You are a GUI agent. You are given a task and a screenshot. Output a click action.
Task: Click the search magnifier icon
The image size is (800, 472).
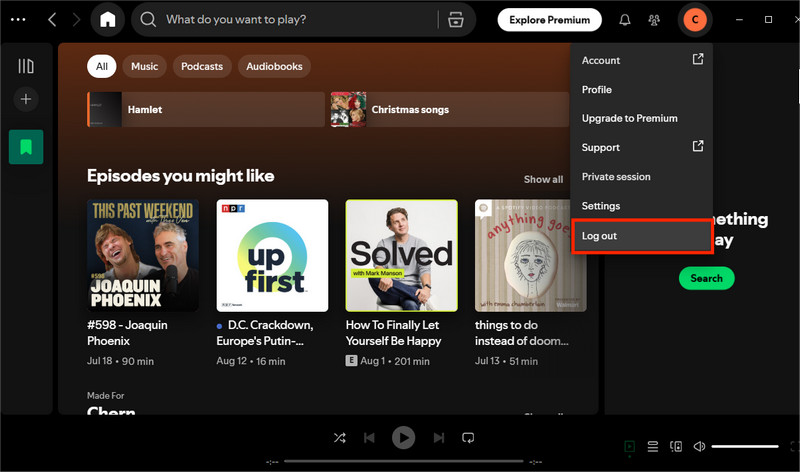pos(148,19)
